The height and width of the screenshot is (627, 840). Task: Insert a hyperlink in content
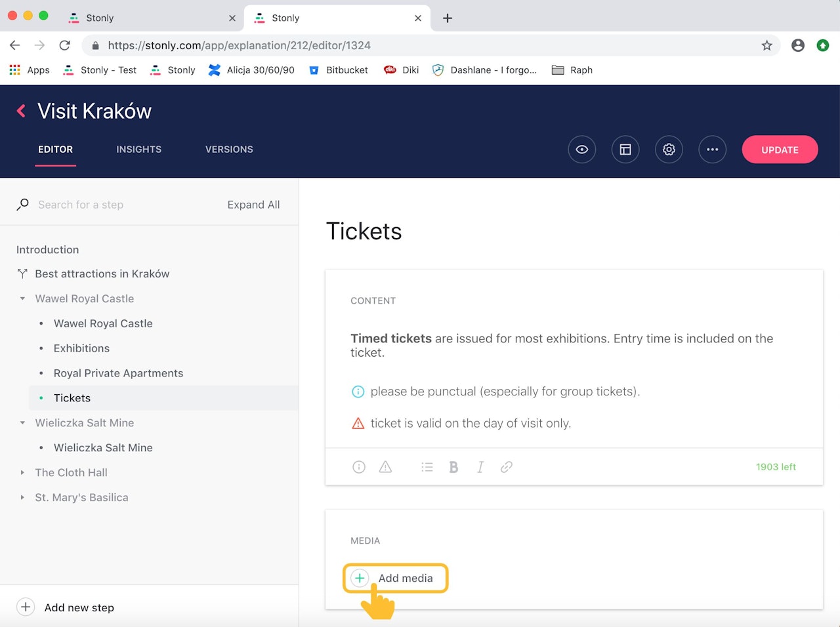point(507,467)
